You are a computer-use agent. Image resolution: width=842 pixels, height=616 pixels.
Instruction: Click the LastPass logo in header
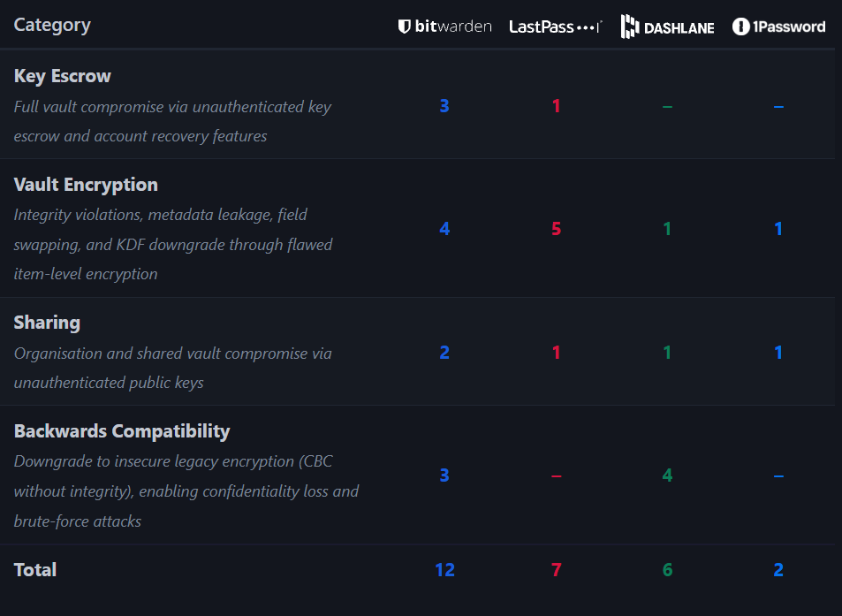556,27
